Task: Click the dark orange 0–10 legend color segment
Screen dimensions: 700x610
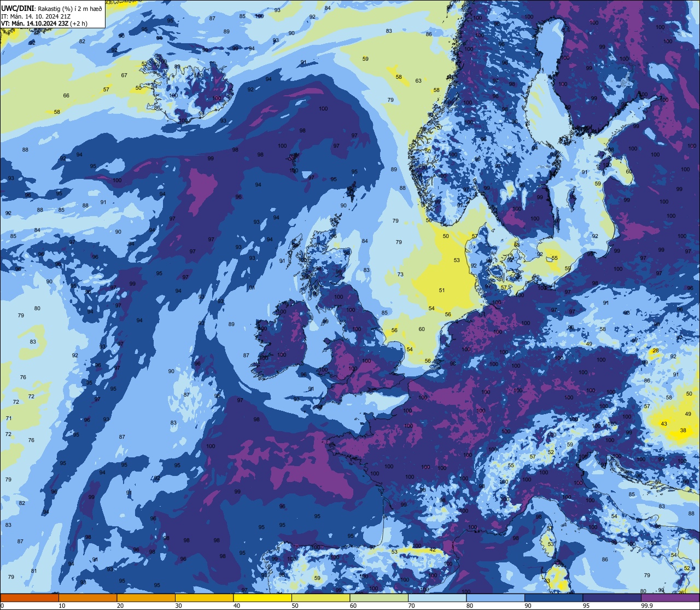Action: pos(30,597)
